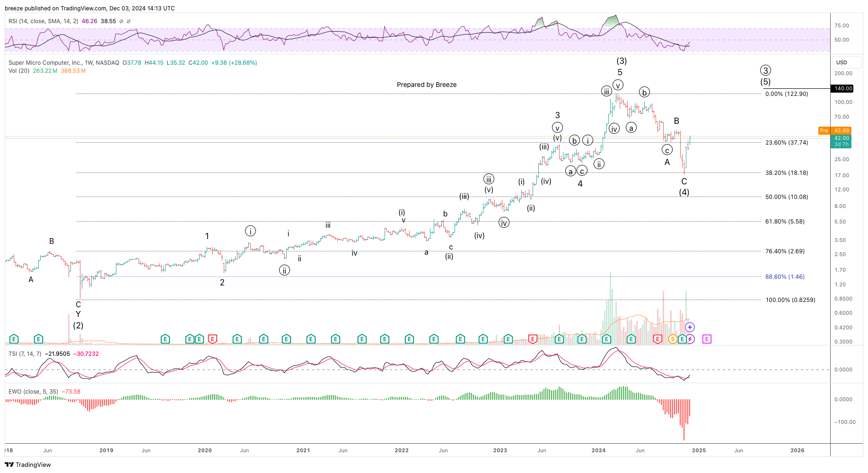The image size is (868, 473).
Task: Click the magenta future earnings E marker
Action: pos(707,339)
